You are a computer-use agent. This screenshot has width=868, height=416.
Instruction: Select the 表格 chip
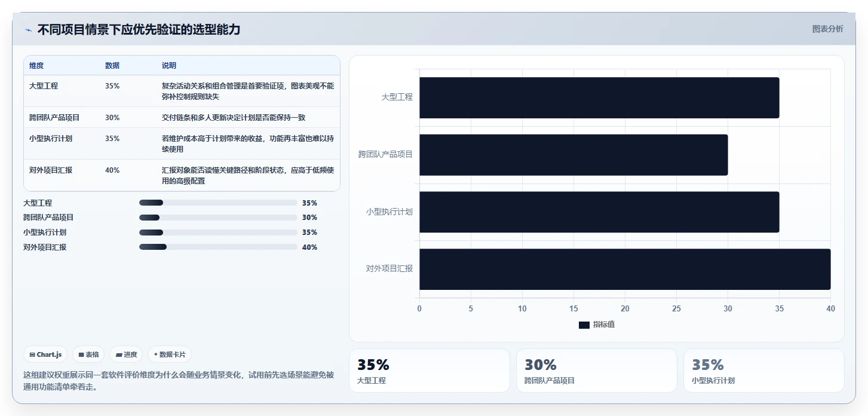[x=88, y=354]
